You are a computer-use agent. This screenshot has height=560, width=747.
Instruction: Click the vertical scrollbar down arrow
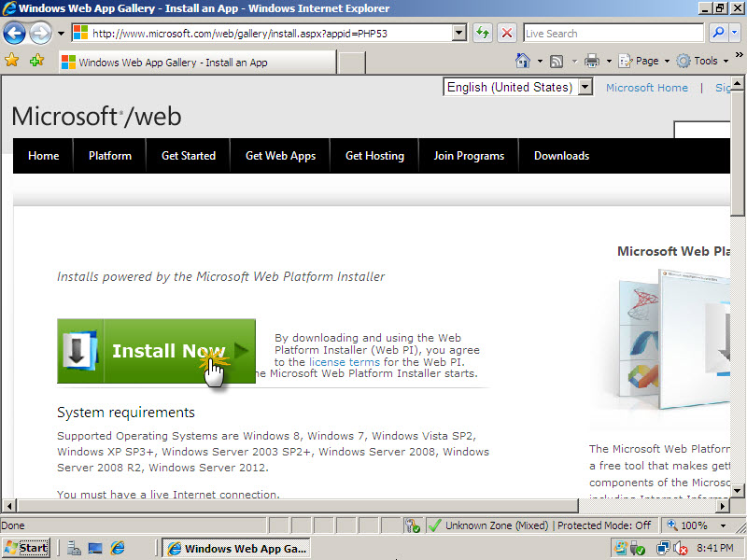[738, 491]
